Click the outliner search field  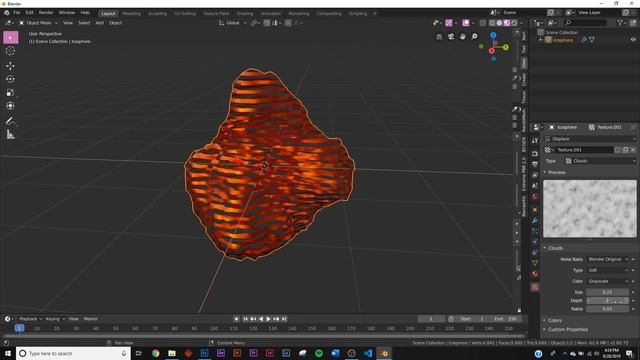point(585,23)
